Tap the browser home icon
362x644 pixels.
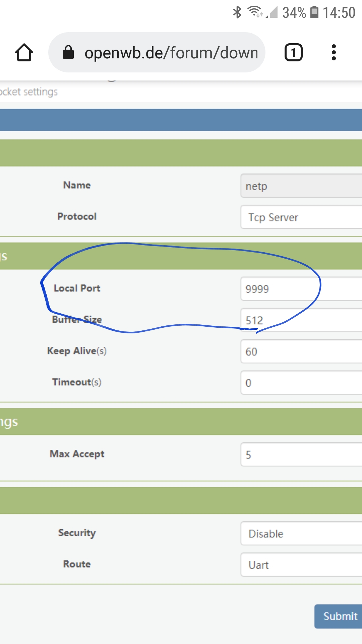[24, 53]
